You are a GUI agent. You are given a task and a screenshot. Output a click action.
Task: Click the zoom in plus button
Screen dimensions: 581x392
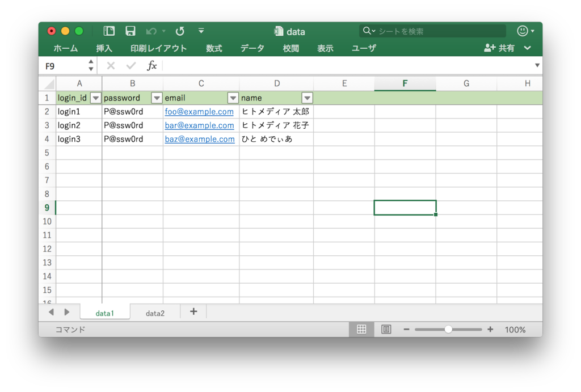click(490, 330)
